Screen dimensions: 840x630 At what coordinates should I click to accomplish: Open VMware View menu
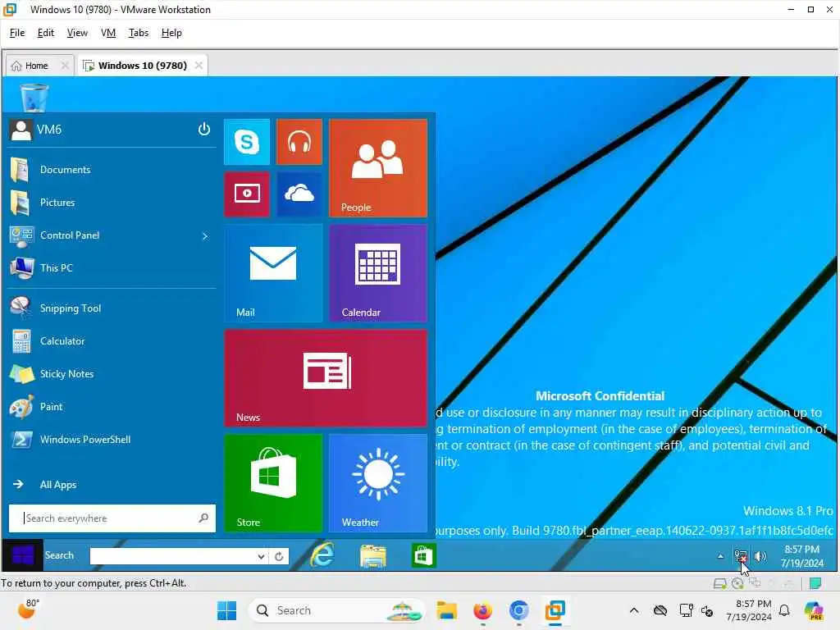(x=77, y=33)
